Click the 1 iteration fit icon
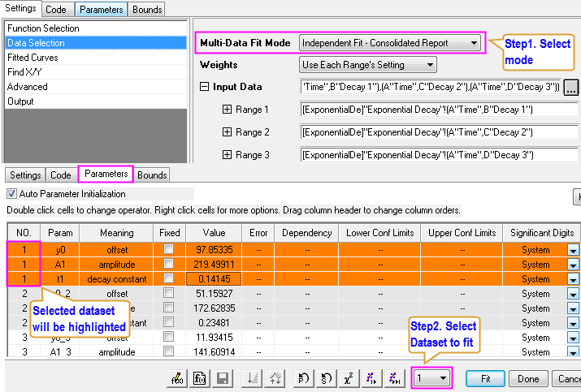Image resolution: width=581 pixels, height=392 pixels. (x=373, y=378)
